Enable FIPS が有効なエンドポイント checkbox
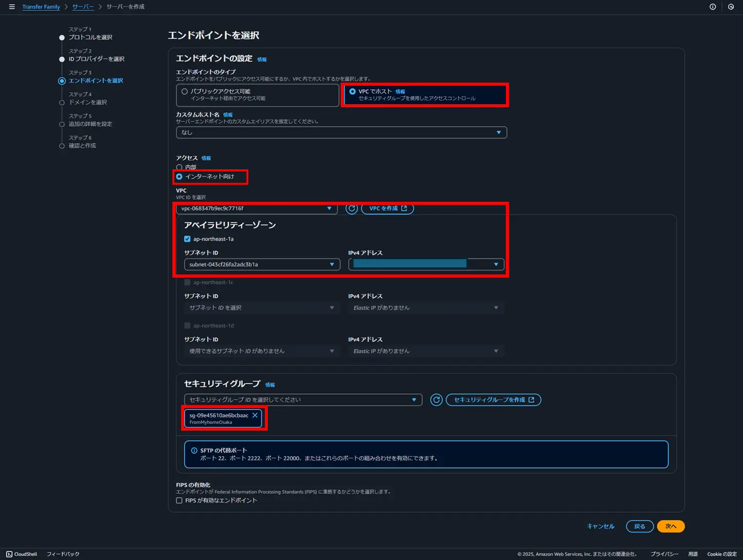Image resolution: width=743 pixels, height=560 pixels. click(179, 500)
